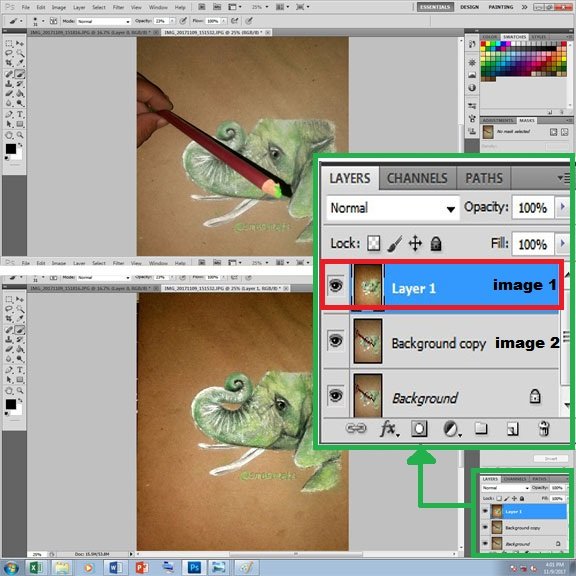The image size is (576, 576).
Task: Switch to the Adjustments panel tab
Action: tap(498, 120)
